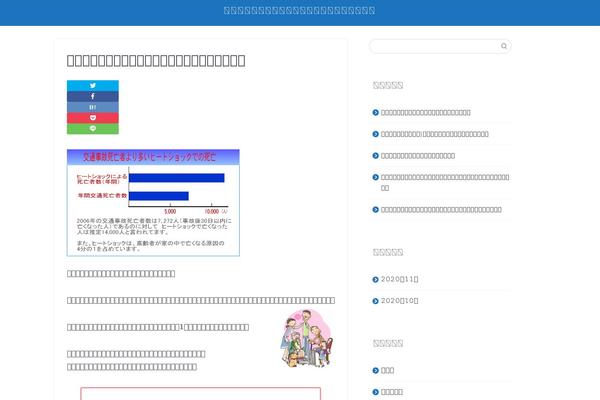Focus the sidebar search field
The height and width of the screenshot is (400, 600).
coord(440,46)
